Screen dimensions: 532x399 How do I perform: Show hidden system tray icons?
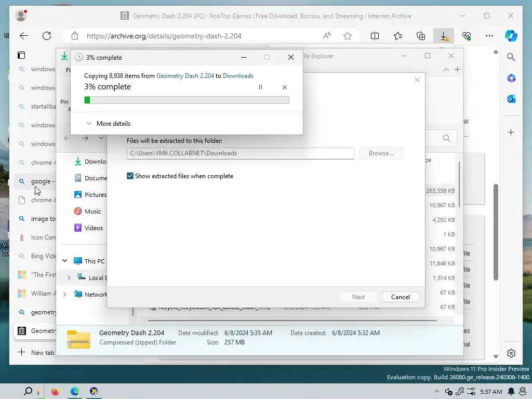(x=436, y=392)
